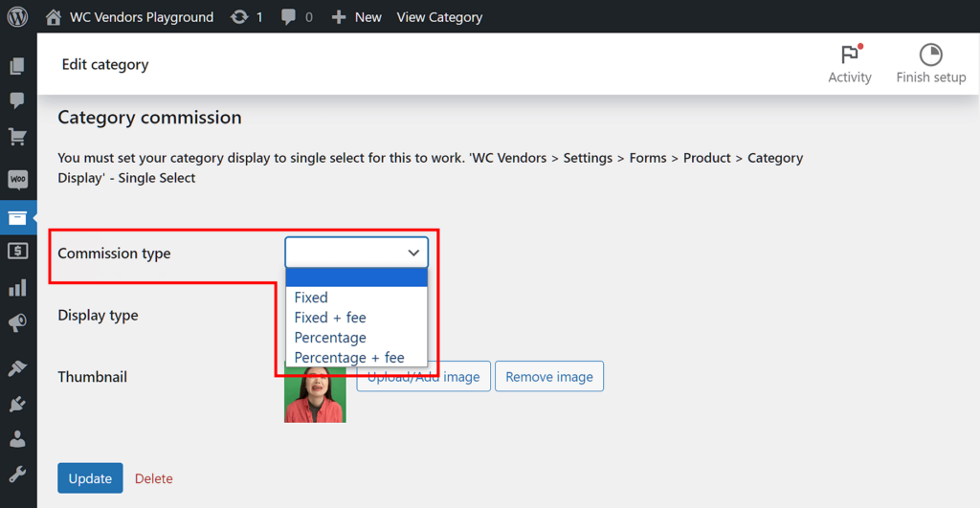
Task: Click View Category in admin bar
Action: pyautogui.click(x=439, y=17)
